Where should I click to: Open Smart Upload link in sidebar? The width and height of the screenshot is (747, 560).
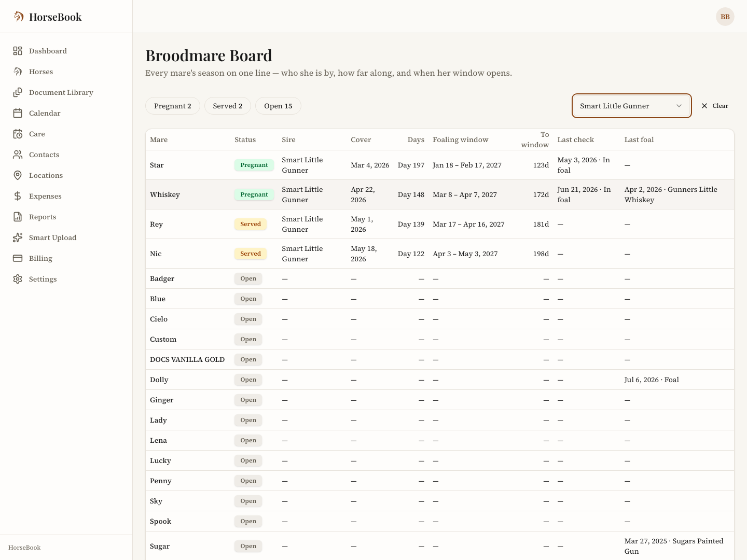coord(66,237)
